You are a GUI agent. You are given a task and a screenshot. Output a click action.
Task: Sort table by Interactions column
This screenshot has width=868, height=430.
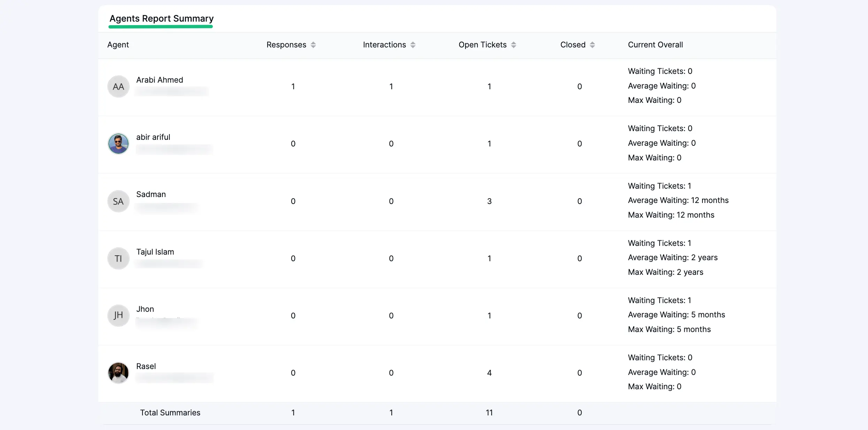click(x=413, y=45)
